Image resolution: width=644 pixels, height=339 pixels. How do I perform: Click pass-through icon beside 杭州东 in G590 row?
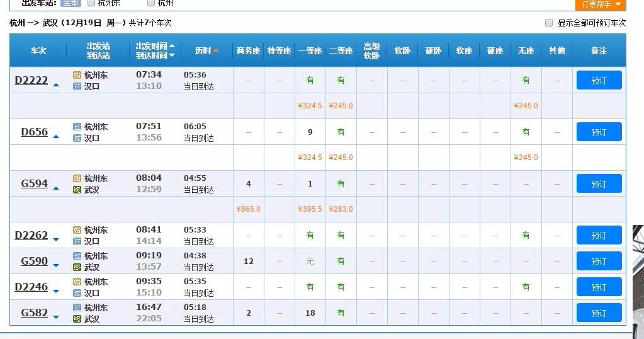[x=77, y=256]
